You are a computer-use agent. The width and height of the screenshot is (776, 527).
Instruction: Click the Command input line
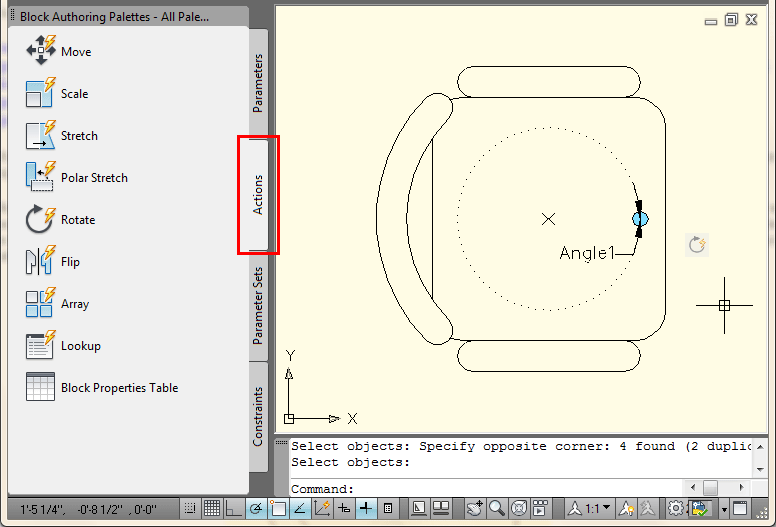[x=485, y=489]
